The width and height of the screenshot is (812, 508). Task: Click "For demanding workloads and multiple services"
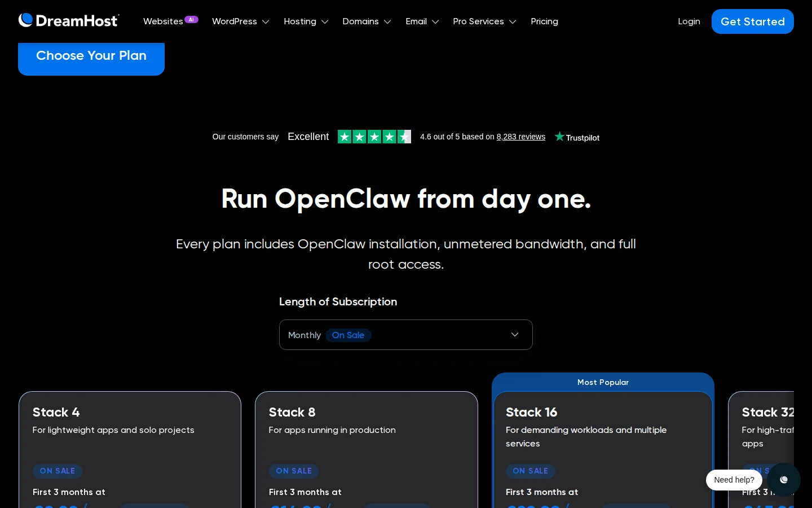pos(586,437)
